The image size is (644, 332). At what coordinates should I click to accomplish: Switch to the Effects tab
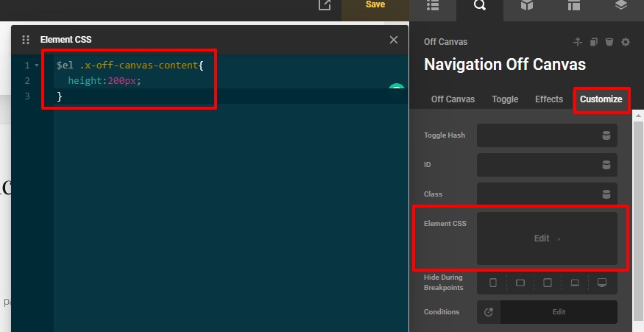click(549, 99)
